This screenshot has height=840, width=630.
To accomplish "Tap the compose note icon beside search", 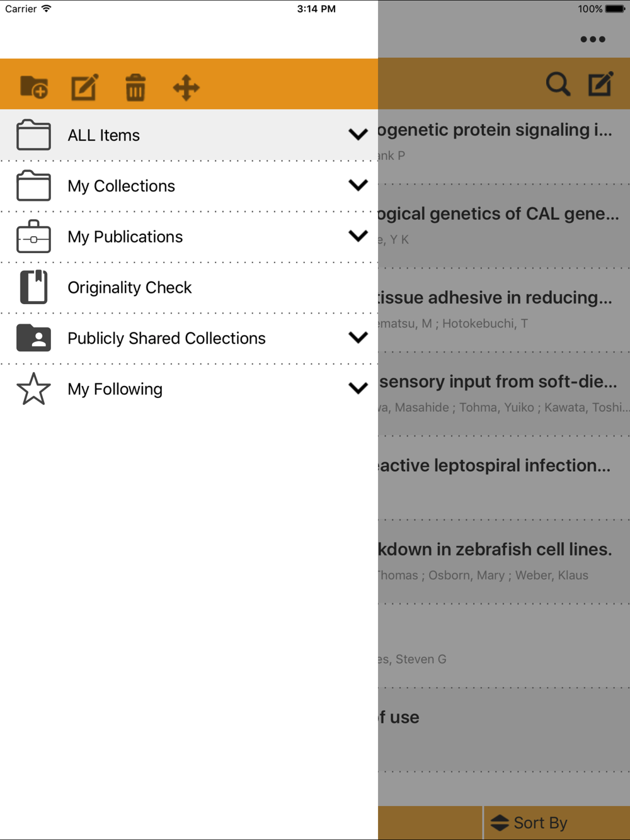I will [x=600, y=84].
